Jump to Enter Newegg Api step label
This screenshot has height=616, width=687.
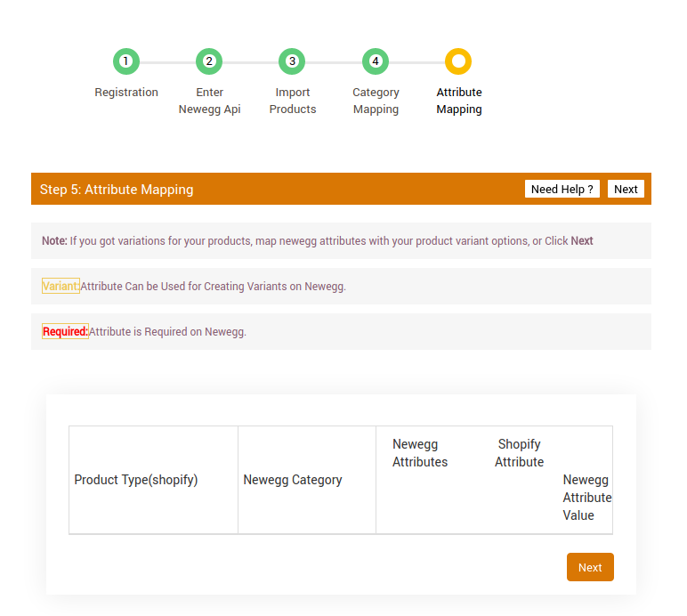point(209,101)
